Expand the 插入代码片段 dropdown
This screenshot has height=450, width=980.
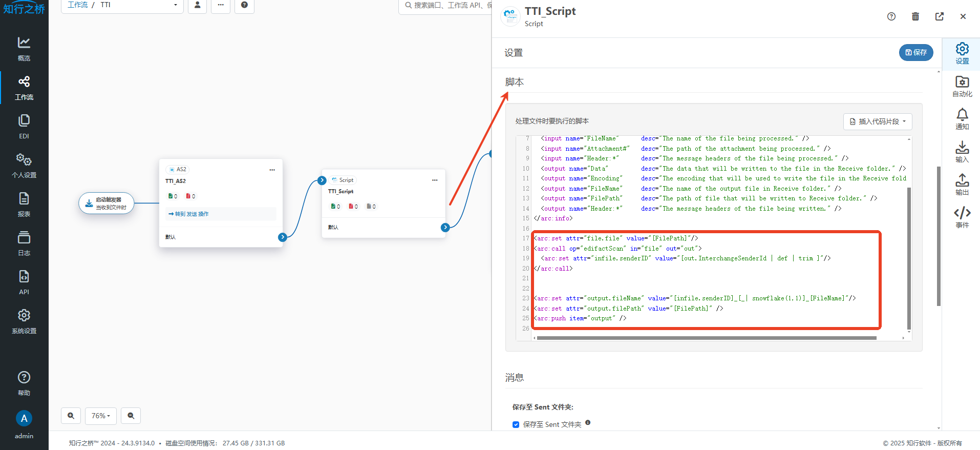[878, 121]
